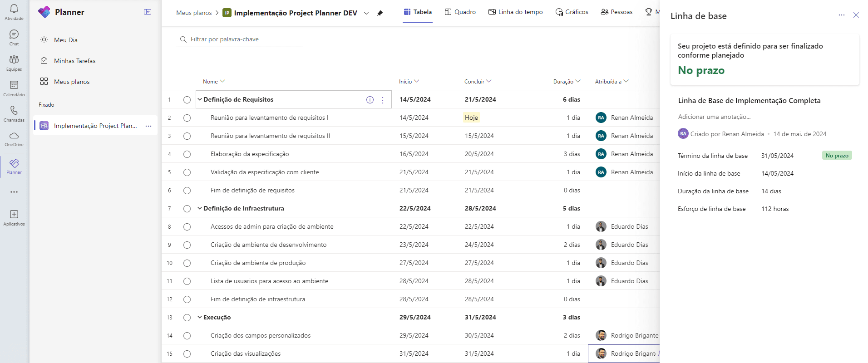Click the Aplicativos plus icon
This screenshot has width=868, height=363.
14,215
